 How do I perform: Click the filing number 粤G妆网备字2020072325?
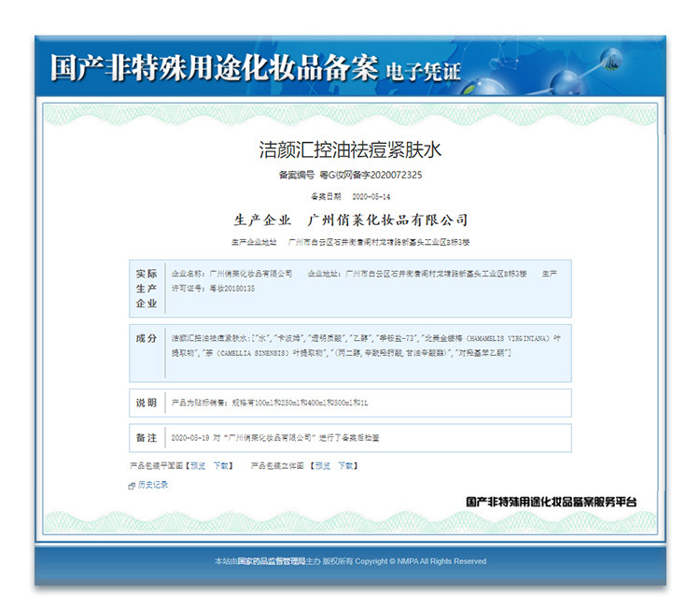click(x=371, y=175)
